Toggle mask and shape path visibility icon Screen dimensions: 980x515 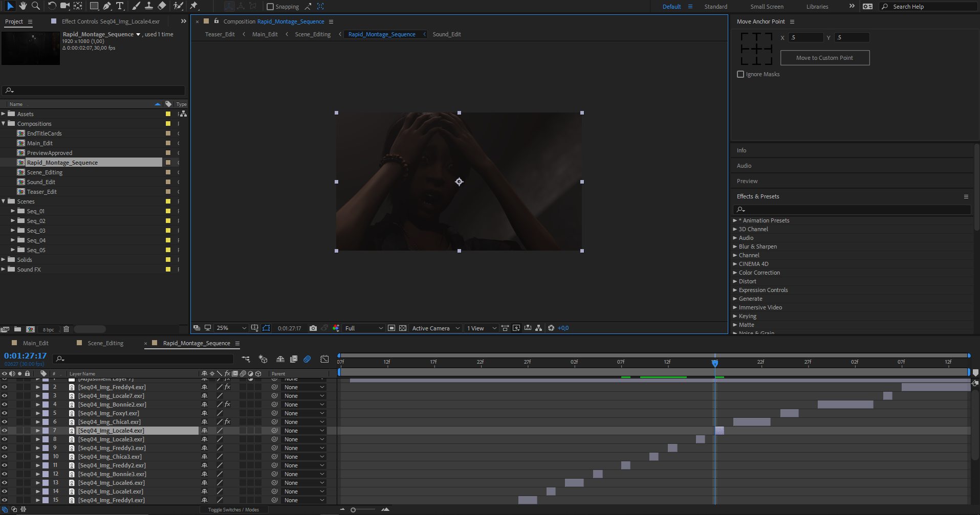[266, 328]
